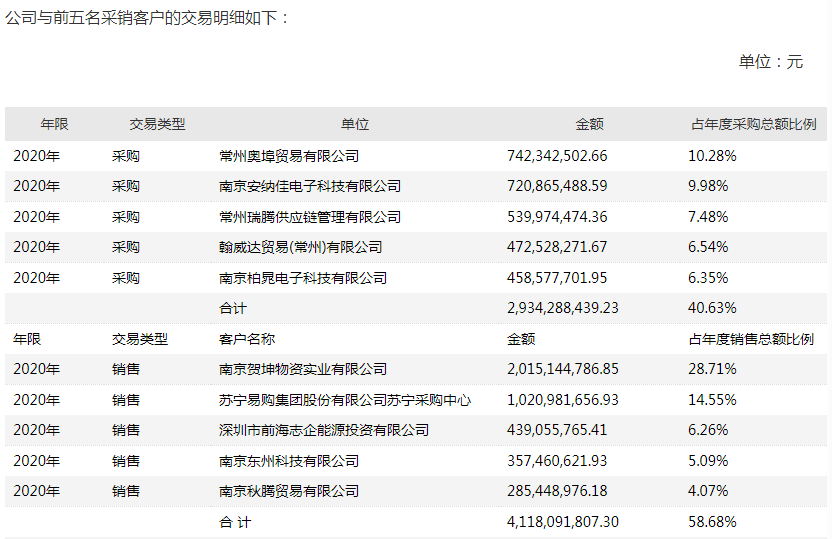Select supplier 南京安纳佳电子科技有限公司
This screenshot has height=539, width=832.
click(310, 186)
